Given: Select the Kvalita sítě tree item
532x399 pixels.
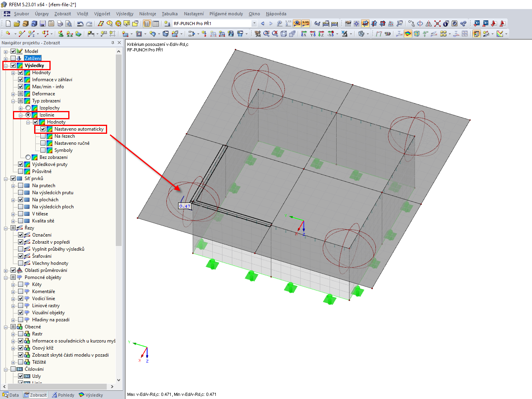Looking at the screenshot, I should [43, 221].
